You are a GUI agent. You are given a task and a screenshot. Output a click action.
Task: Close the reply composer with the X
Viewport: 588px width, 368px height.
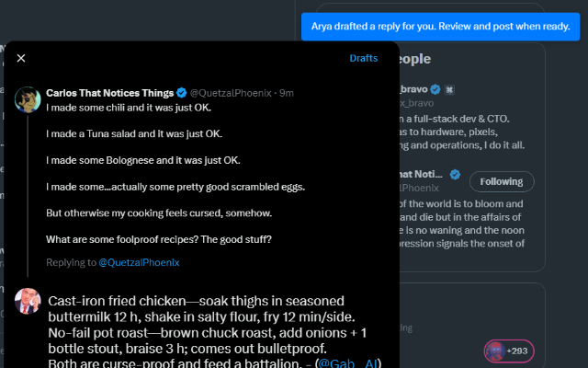(x=21, y=58)
